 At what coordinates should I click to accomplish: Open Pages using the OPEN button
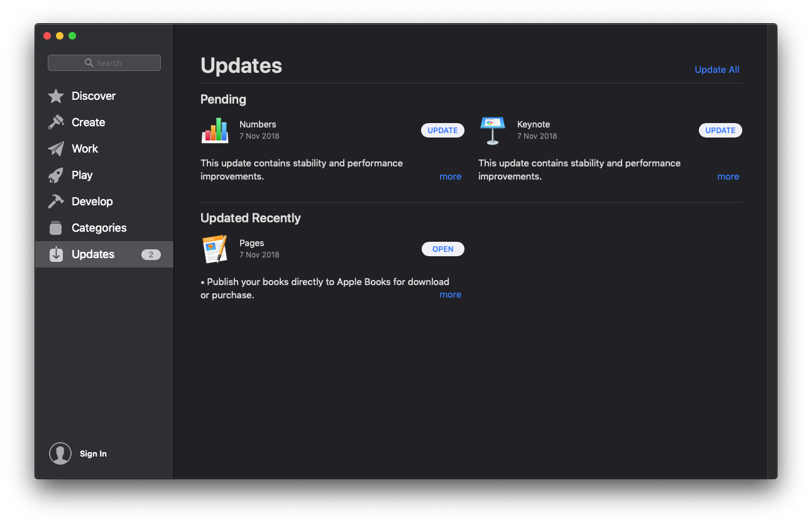tap(442, 249)
